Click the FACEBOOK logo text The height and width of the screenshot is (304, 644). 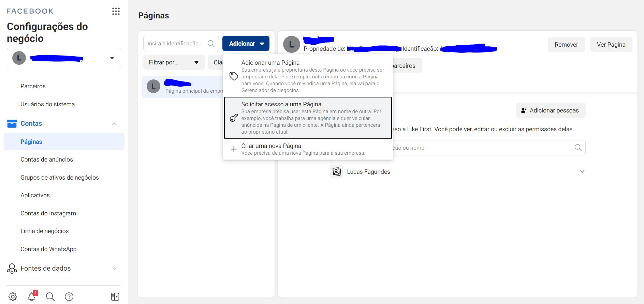[30, 11]
